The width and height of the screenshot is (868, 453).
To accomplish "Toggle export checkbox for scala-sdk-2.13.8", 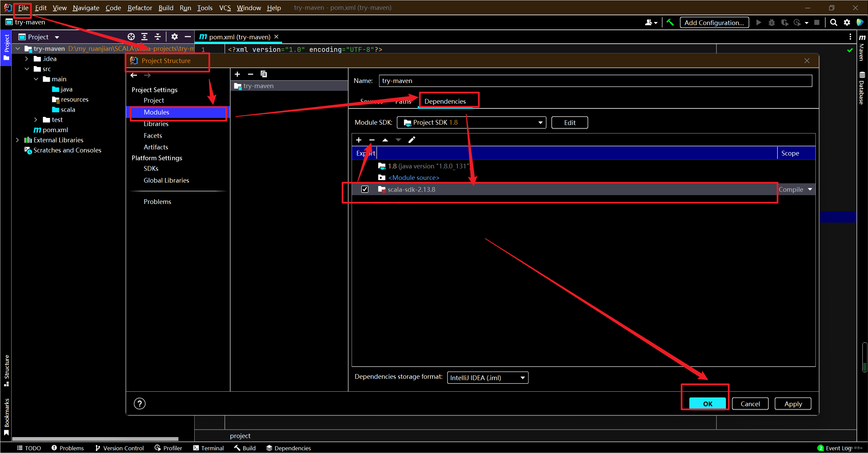I will tap(365, 189).
